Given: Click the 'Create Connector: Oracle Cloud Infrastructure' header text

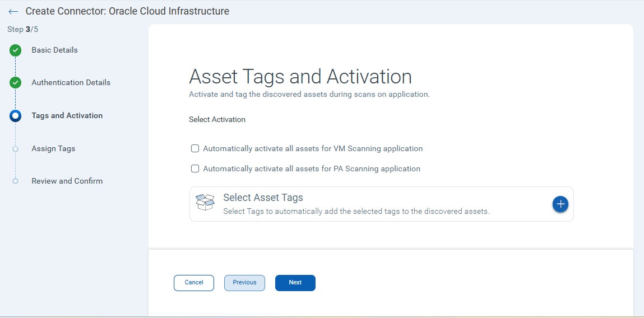Looking at the screenshot, I should click(127, 11).
